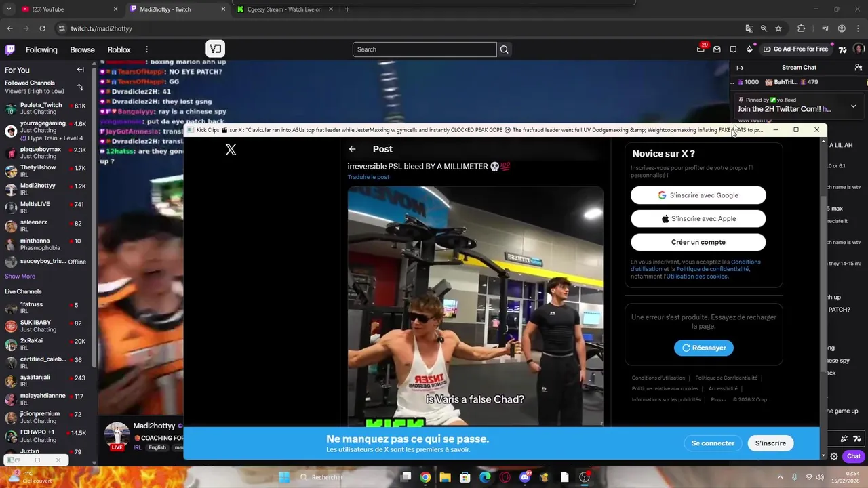Expand Show More followed channels

tap(20, 277)
